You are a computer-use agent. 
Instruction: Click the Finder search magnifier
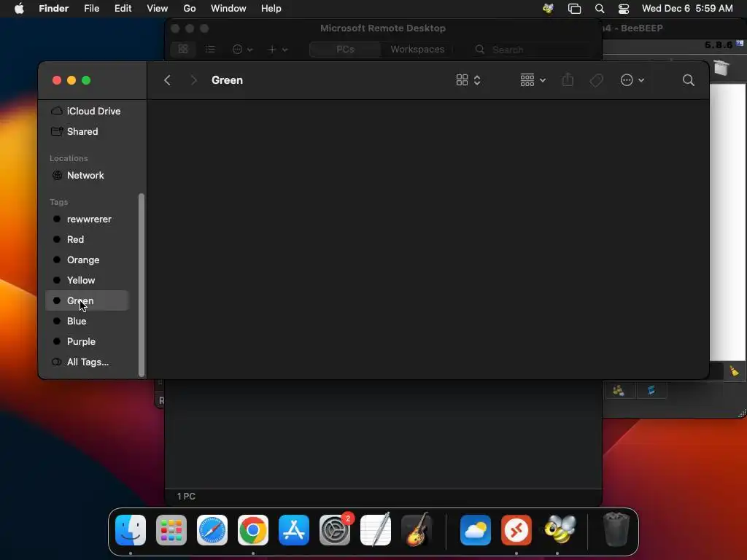coord(688,80)
